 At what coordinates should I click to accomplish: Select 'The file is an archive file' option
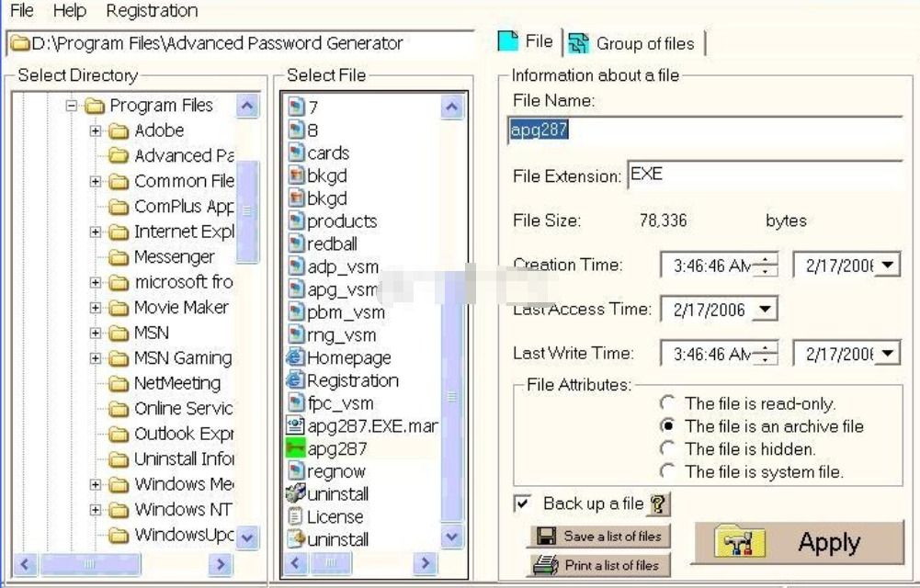667,426
